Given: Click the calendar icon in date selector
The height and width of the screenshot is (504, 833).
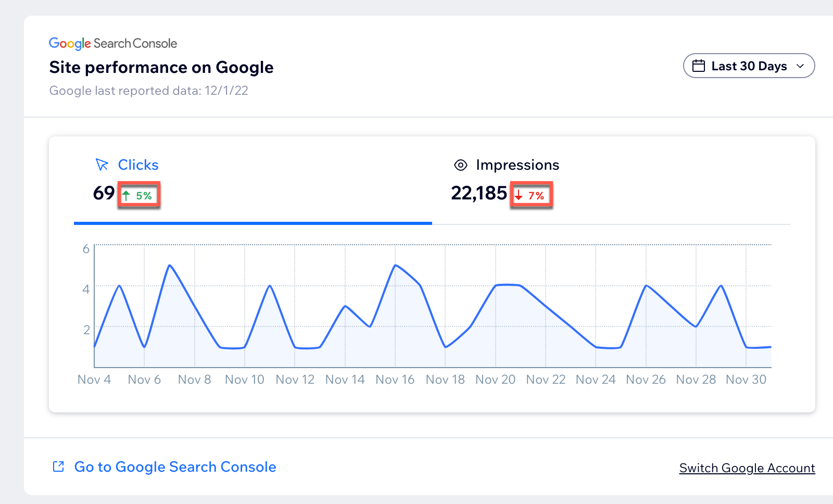Looking at the screenshot, I should [x=699, y=66].
